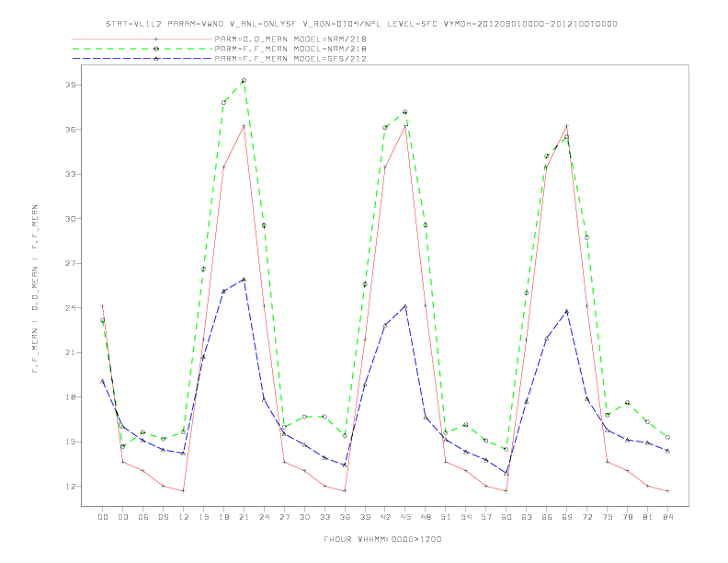Click the x-axis tick label '33'
Viewport: 728px width, 563px height.
pyautogui.click(x=324, y=517)
